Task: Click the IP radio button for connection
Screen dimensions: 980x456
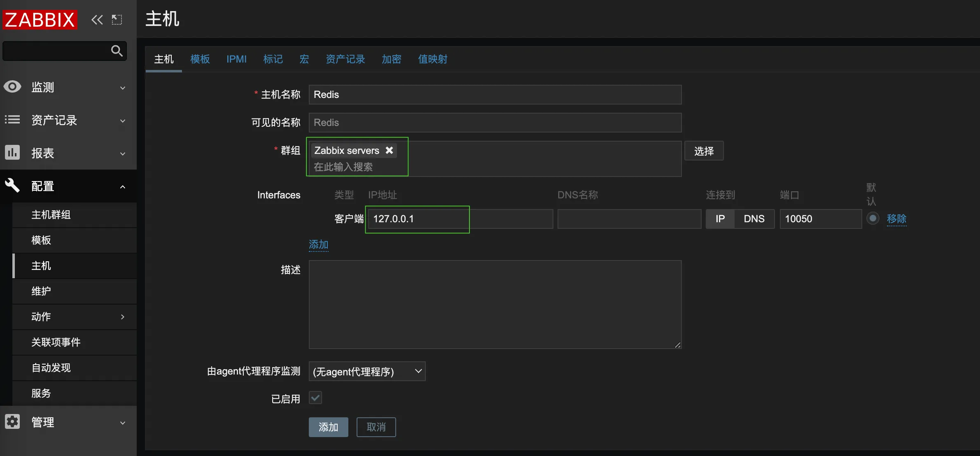Action: point(721,219)
